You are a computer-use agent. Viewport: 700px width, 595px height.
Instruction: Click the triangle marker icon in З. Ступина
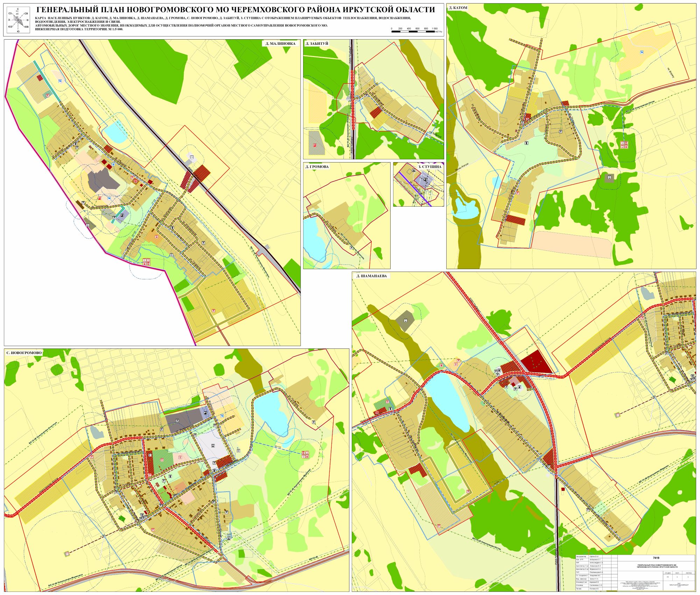(413, 170)
